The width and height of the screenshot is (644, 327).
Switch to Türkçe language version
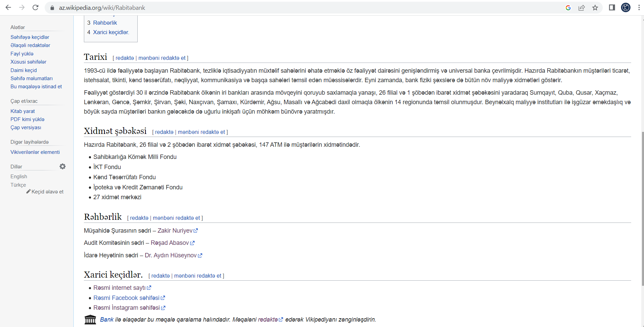(18, 185)
